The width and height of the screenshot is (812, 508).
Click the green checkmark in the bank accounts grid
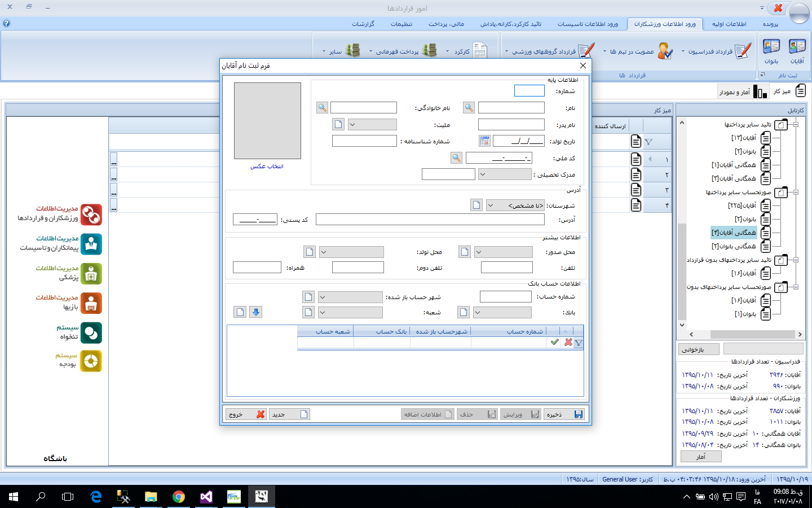(555, 342)
